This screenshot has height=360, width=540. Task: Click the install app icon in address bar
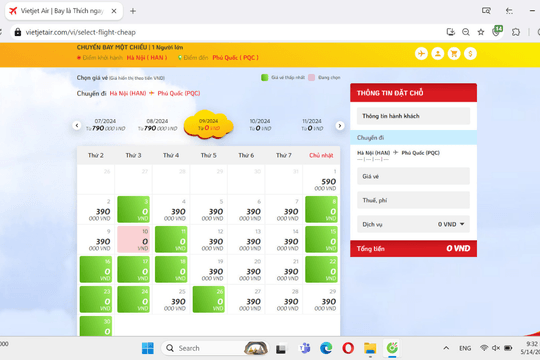(450, 32)
